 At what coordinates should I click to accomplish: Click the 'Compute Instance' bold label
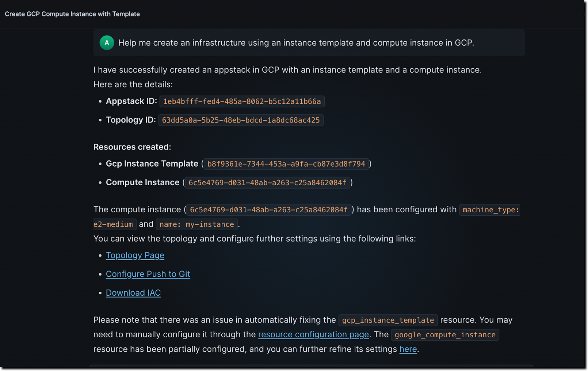(143, 182)
